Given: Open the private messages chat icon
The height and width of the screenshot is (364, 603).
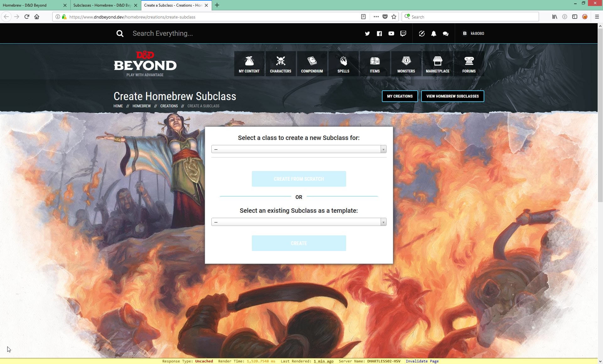Looking at the screenshot, I should (x=446, y=34).
